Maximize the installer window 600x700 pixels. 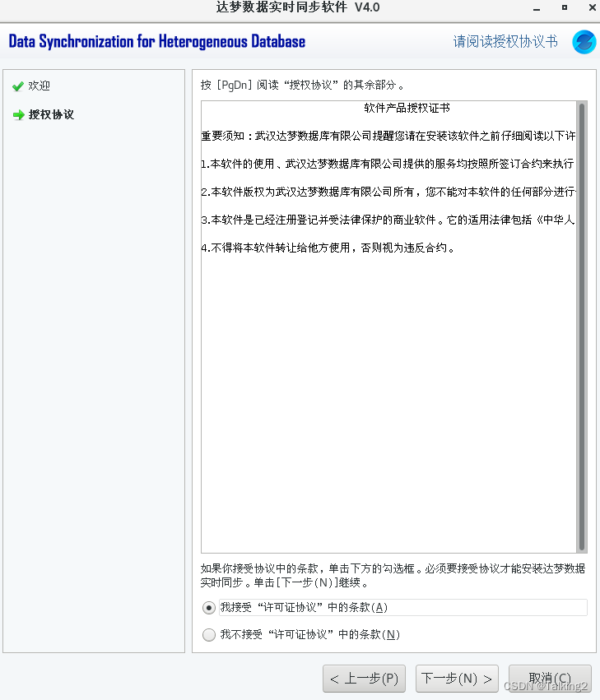click(x=565, y=7)
